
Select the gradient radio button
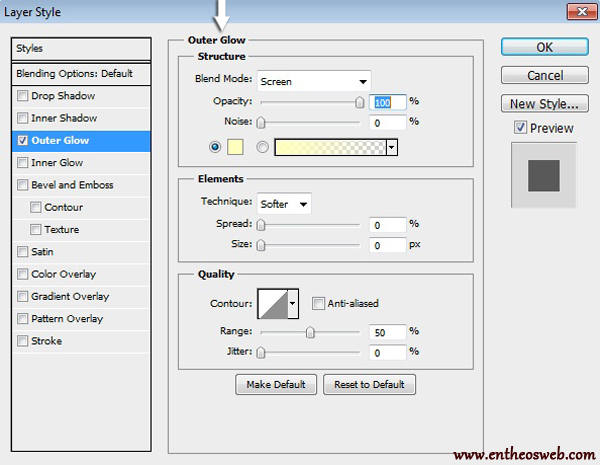point(263,147)
